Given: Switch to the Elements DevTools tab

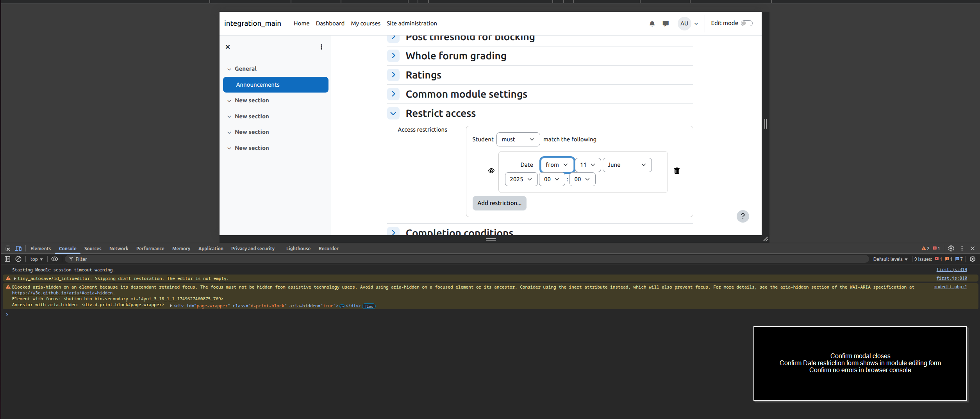Looking at the screenshot, I should pyautogui.click(x=41, y=248).
